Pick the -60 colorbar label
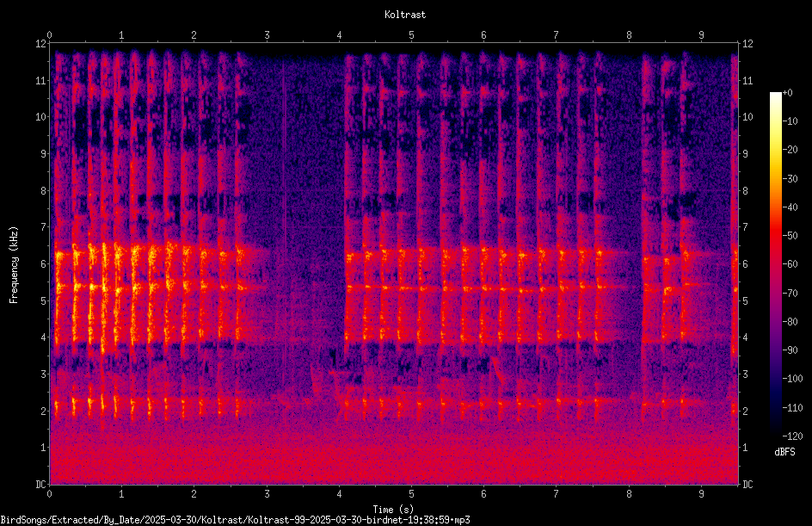Screen dimensions: 812x526 click(x=790, y=264)
